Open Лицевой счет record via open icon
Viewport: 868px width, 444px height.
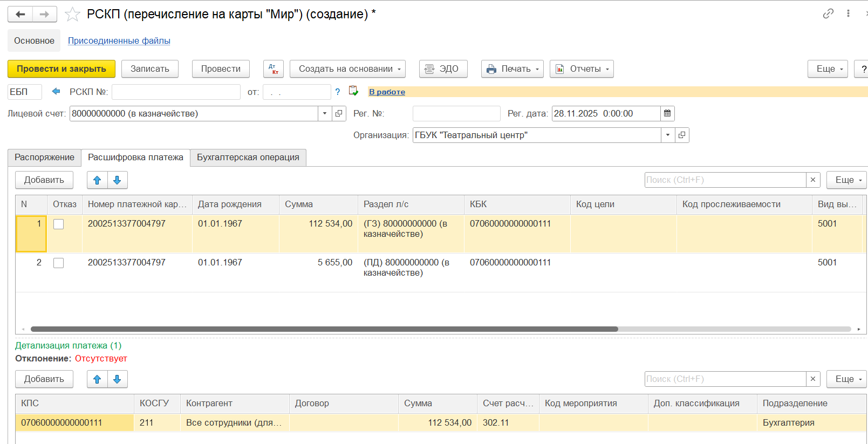pos(339,113)
